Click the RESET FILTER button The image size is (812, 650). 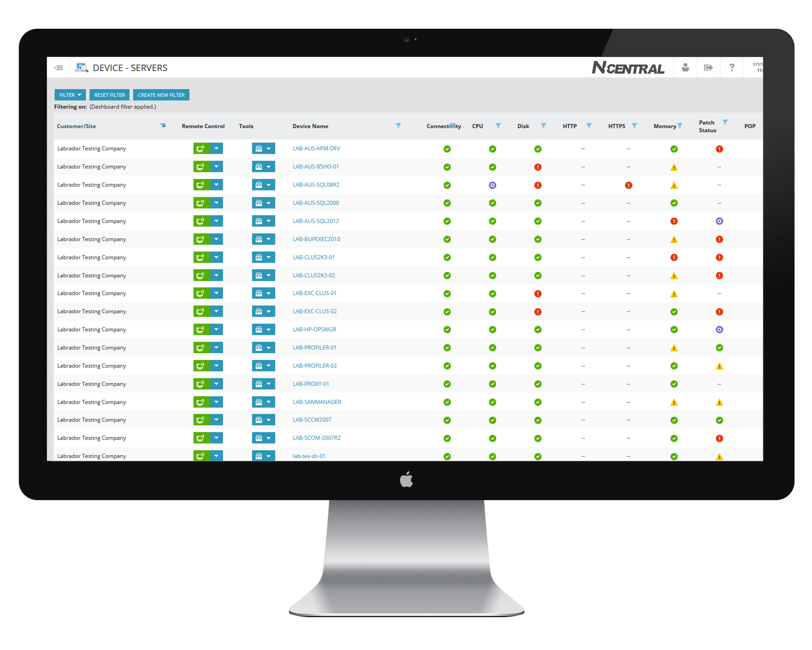[110, 95]
